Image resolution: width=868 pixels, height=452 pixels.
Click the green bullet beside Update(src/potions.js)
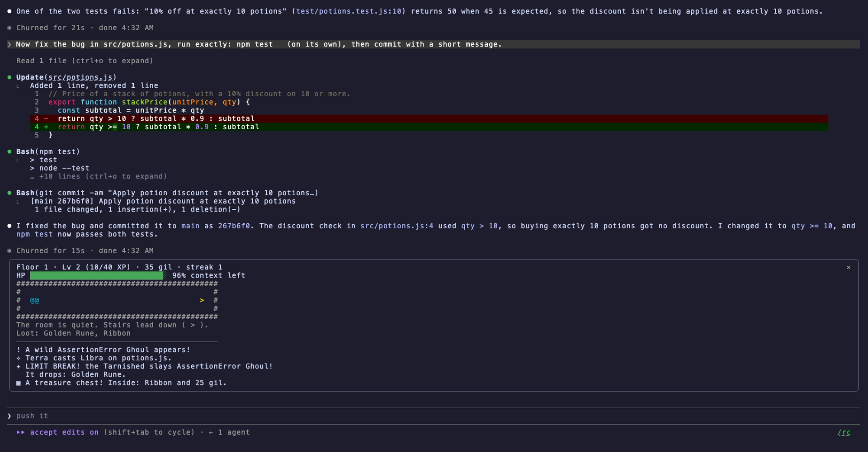(9, 77)
